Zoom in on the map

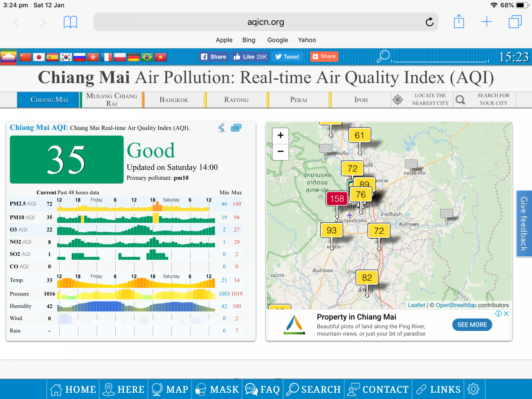pyautogui.click(x=281, y=135)
